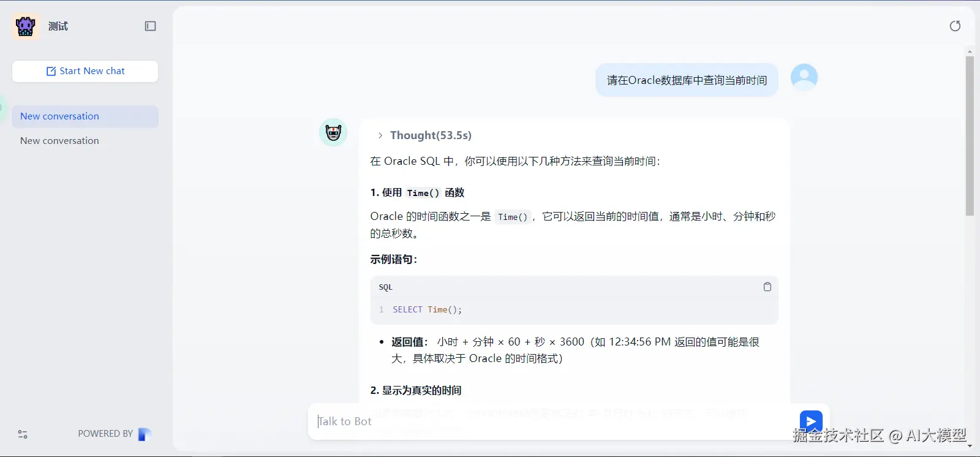Click the heading 1. 使用 Time() 函数
This screenshot has width=980, height=457.
pyautogui.click(x=417, y=193)
